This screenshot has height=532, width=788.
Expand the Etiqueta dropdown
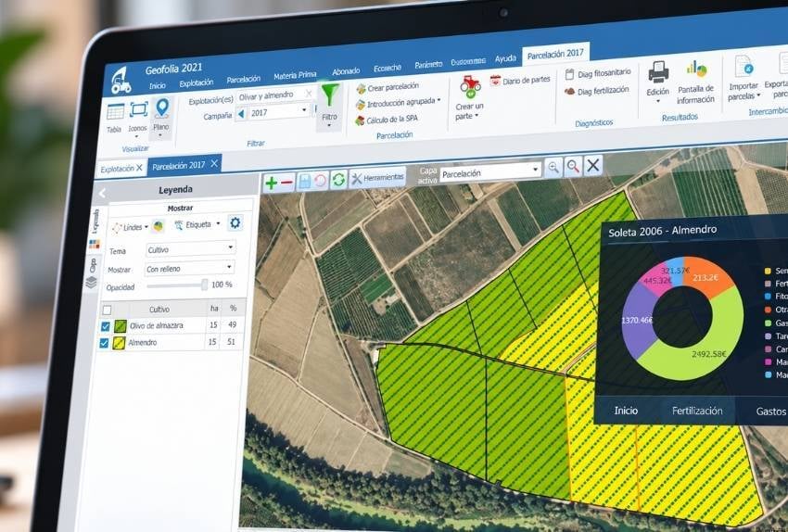pos(218,223)
